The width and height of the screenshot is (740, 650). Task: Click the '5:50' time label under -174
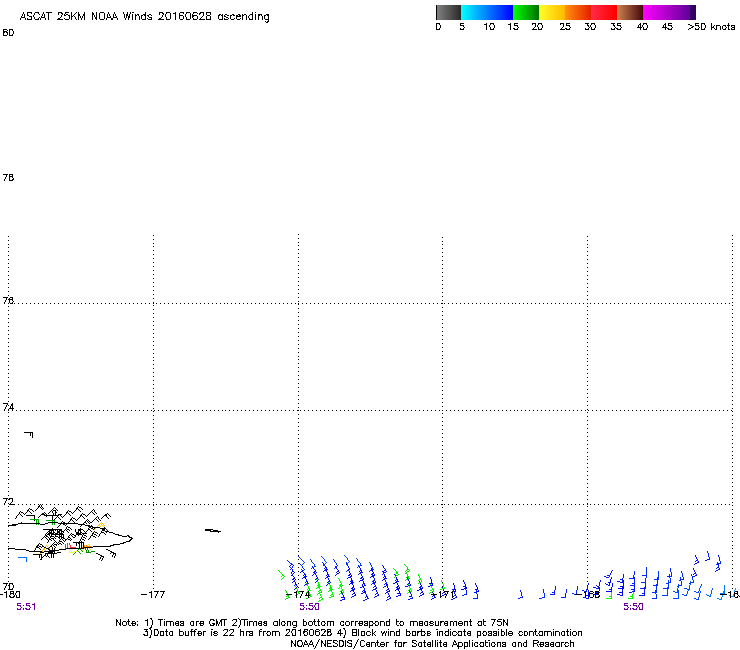[309, 607]
